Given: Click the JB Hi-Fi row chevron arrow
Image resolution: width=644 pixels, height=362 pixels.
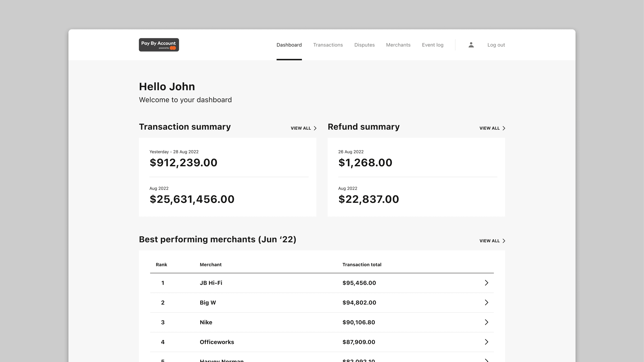Looking at the screenshot, I should 486,283.
